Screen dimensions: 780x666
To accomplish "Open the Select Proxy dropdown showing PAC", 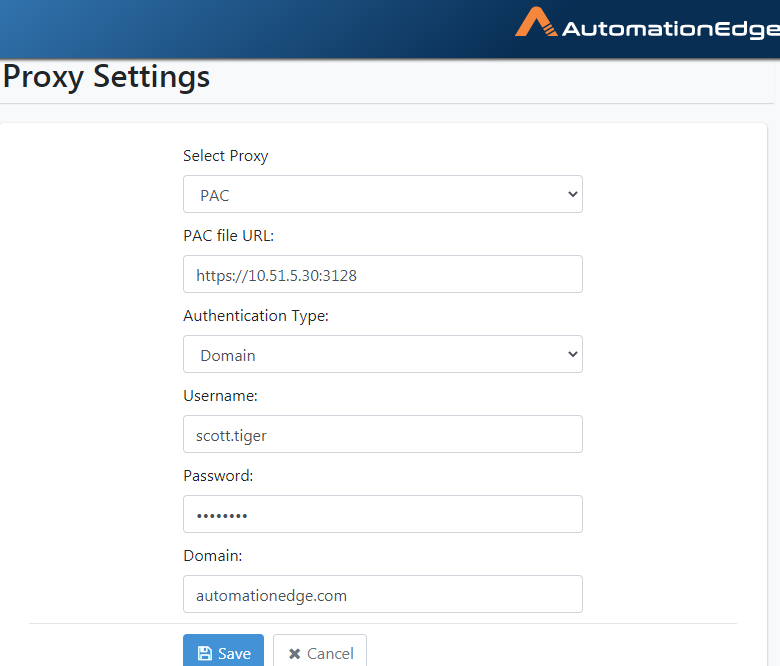I will point(383,194).
